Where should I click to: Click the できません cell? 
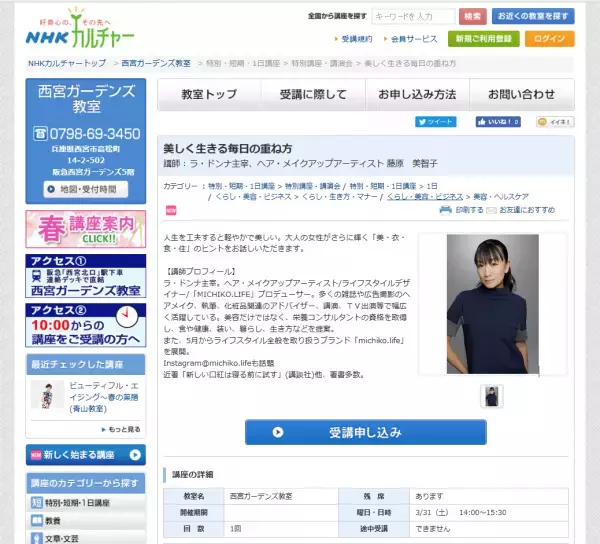489,529
